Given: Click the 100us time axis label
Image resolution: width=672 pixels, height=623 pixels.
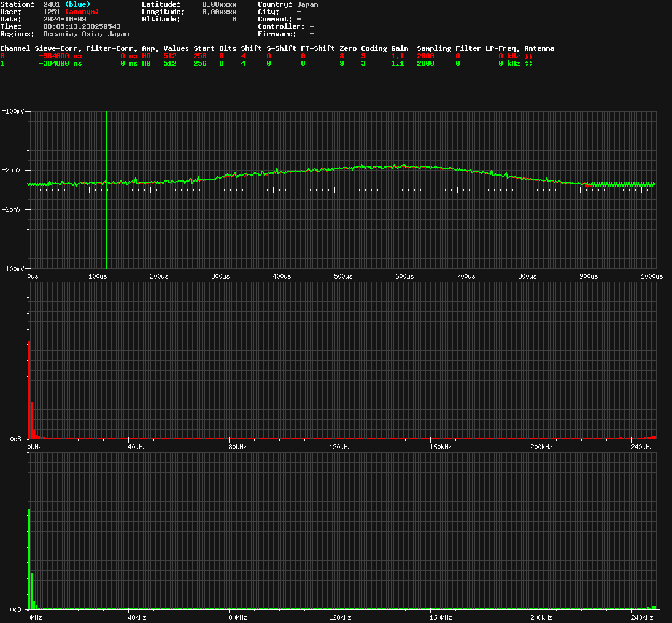Looking at the screenshot, I should [x=98, y=276].
